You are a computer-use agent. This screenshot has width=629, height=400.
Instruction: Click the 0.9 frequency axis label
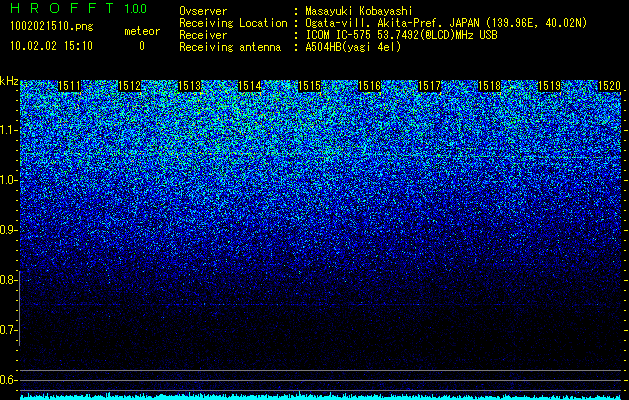(x=8, y=230)
